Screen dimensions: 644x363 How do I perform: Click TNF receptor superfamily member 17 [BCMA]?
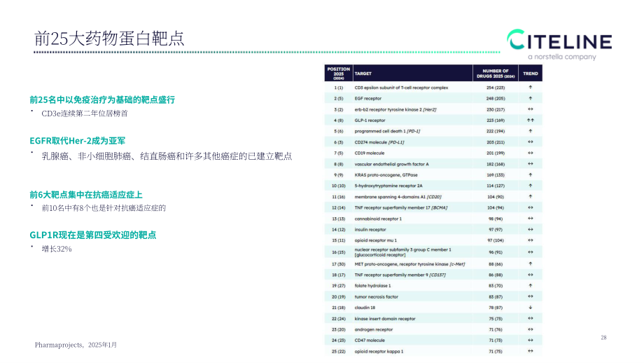[401, 207]
